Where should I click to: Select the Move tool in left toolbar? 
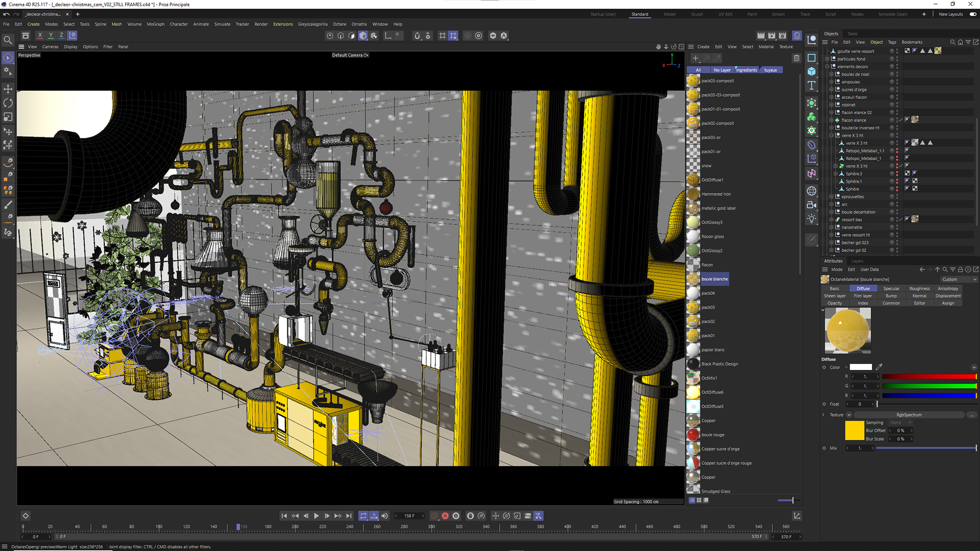tap(8, 89)
